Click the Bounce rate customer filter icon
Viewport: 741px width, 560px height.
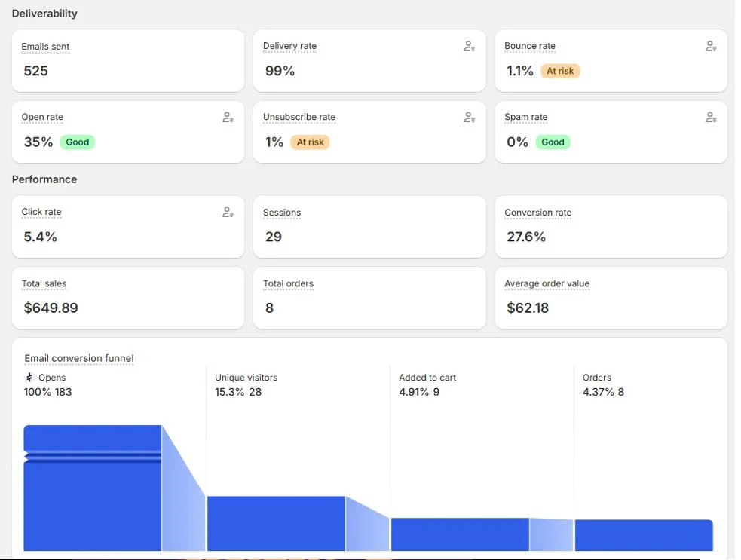(711, 46)
